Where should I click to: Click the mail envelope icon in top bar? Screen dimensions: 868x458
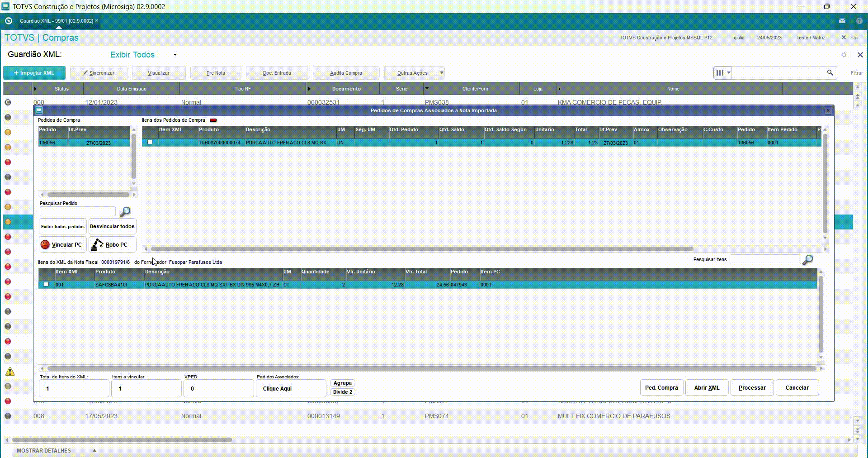[842, 21]
